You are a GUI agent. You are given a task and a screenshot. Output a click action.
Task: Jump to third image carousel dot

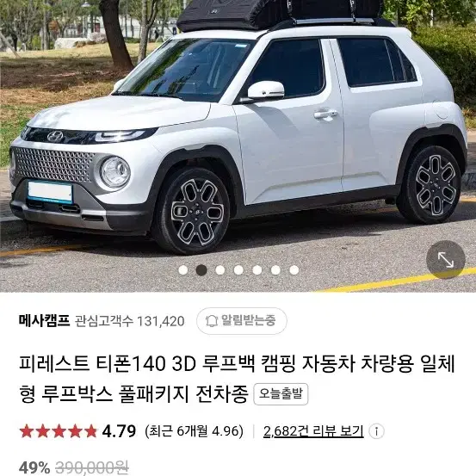(220, 270)
